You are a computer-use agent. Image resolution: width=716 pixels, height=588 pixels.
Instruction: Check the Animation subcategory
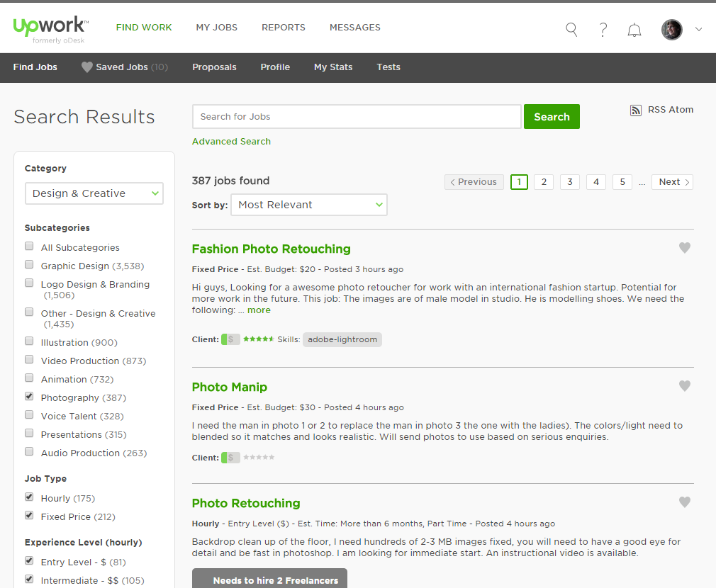click(29, 378)
